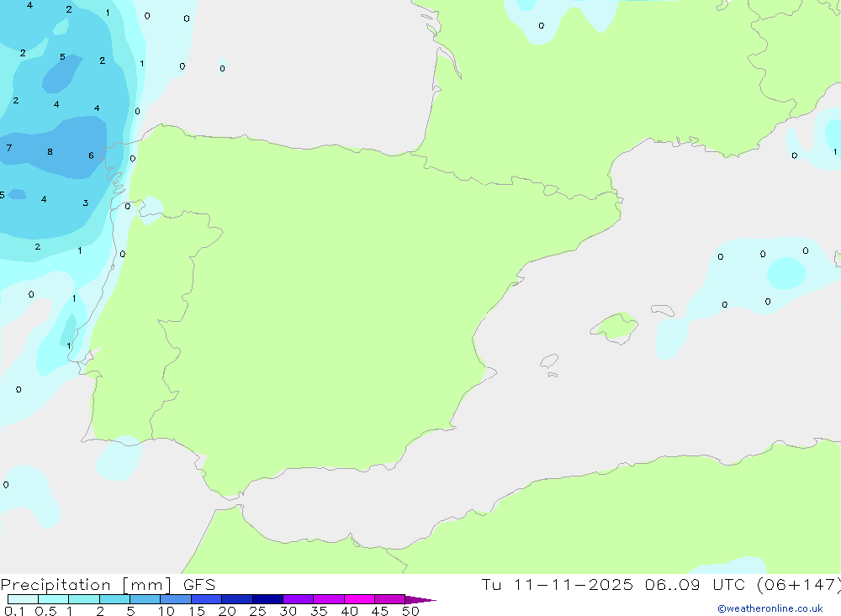This screenshot has height=616, width=841.
Task: Select the 2–5 mm legend color box
Action: tap(114, 599)
